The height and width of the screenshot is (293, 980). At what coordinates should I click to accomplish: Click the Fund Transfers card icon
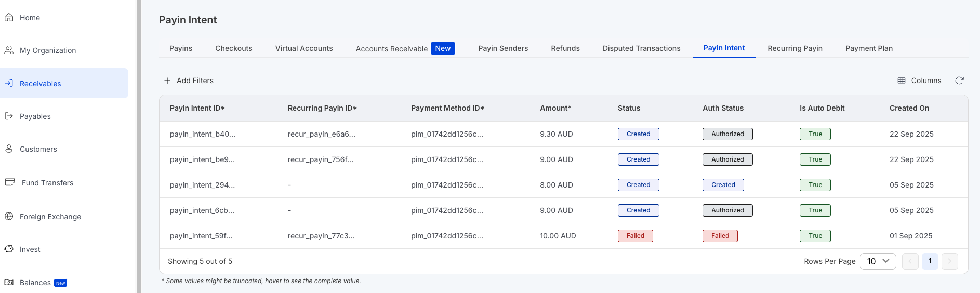pos(10,182)
